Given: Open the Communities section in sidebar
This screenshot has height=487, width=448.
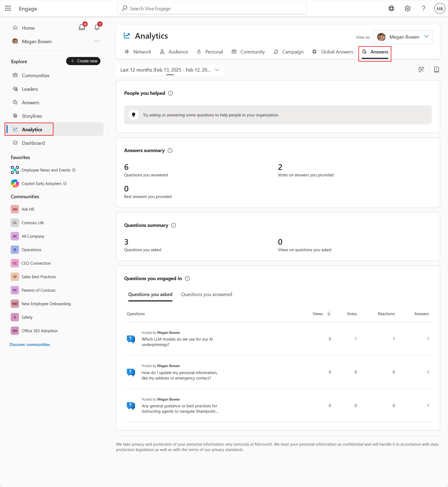Looking at the screenshot, I should point(35,75).
